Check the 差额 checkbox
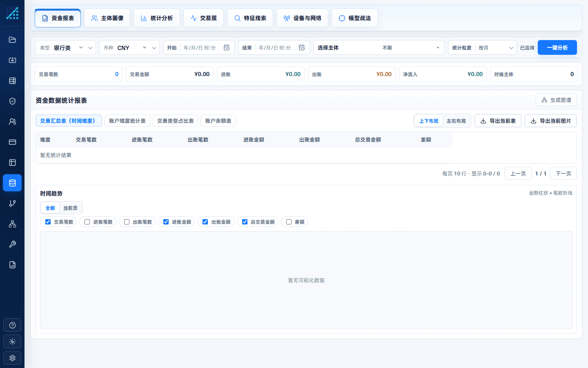 pos(289,222)
